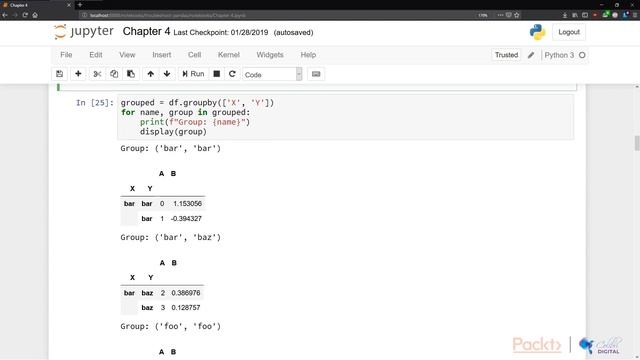Click the Logout button

point(569,32)
